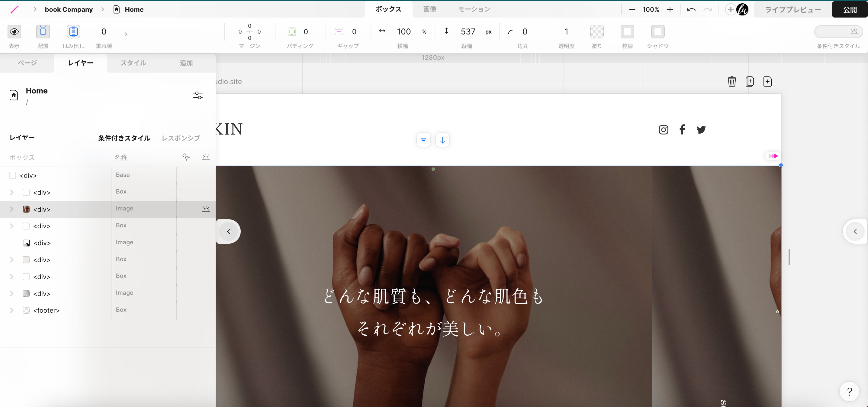Expand the grey-swatch Box div layer
This screenshot has height=407, width=868.
(11, 260)
